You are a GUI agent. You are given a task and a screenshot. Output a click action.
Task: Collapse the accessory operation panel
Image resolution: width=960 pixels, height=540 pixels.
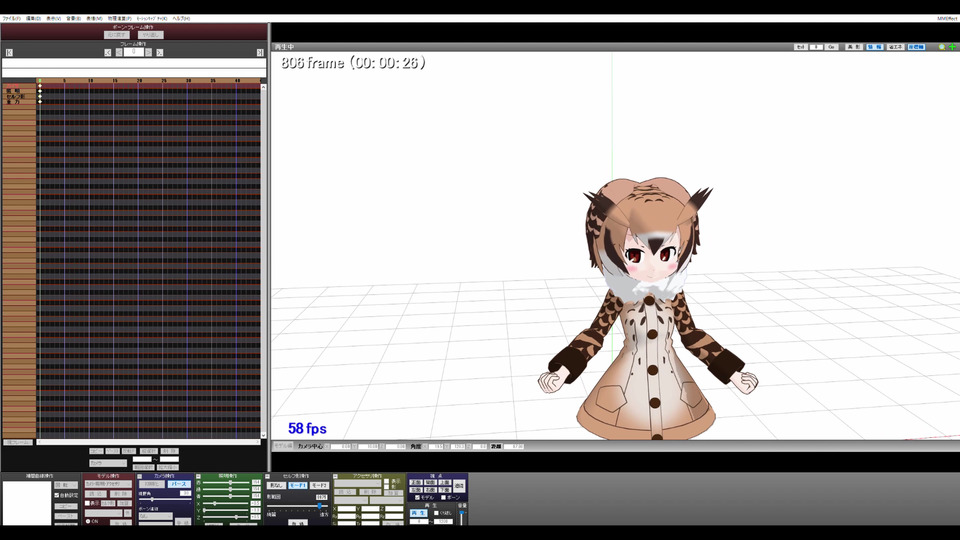click(336, 476)
